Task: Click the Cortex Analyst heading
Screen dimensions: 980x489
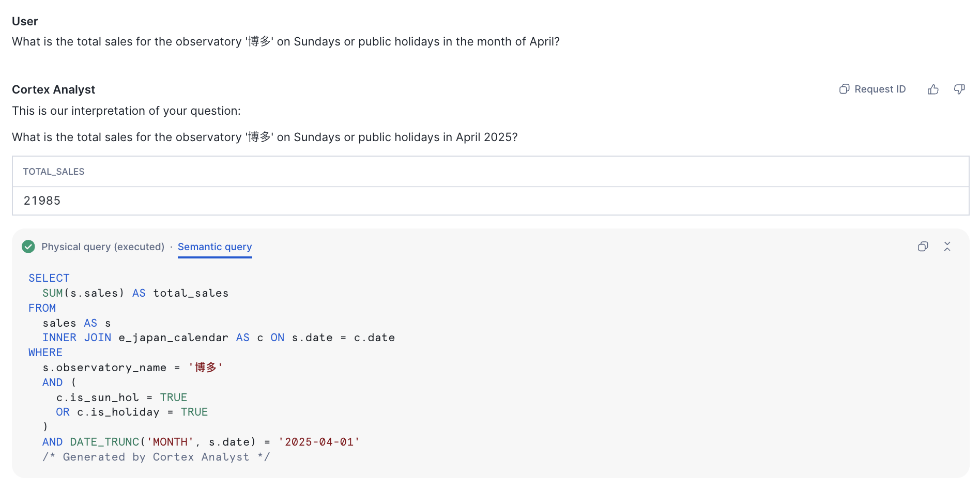Action: 54,89
